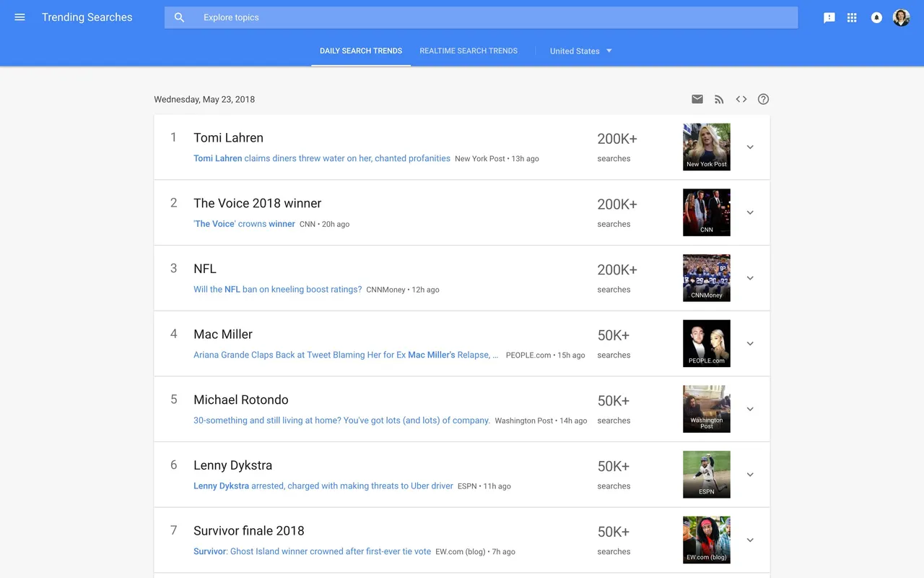Open Lenny Dykstra arrested article link
The image size is (924, 578).
[x=323, y=486]
